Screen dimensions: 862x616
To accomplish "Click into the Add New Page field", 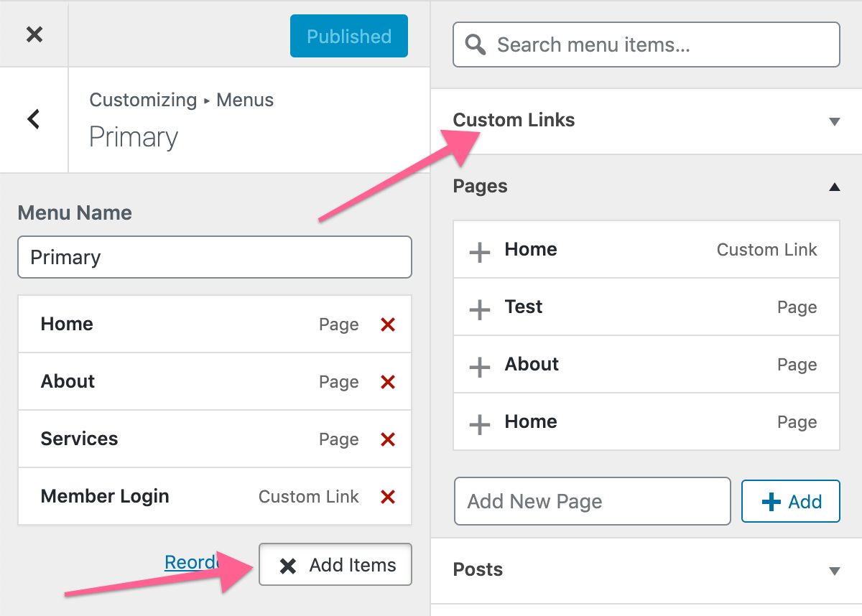I will click(x=593, y=501).
